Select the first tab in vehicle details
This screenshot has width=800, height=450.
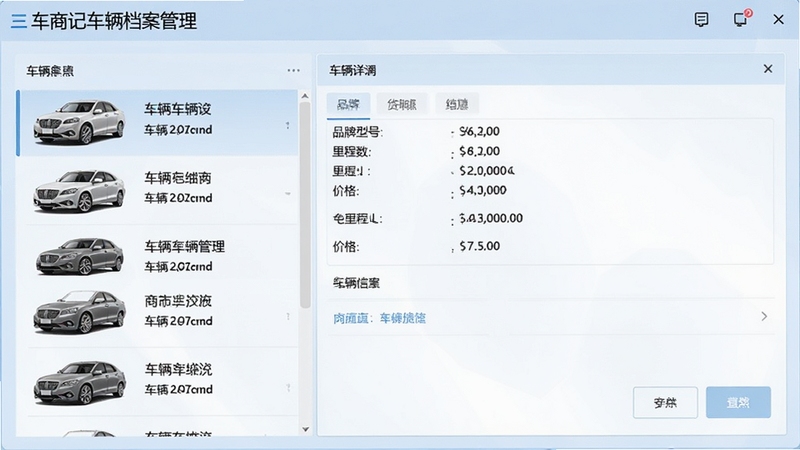pyautogui.click(x=348, y=105)
